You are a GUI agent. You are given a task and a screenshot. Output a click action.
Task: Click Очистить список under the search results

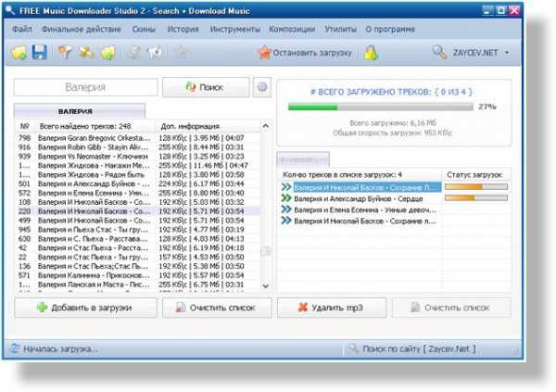pyautogui.click(x=217, y=308)
